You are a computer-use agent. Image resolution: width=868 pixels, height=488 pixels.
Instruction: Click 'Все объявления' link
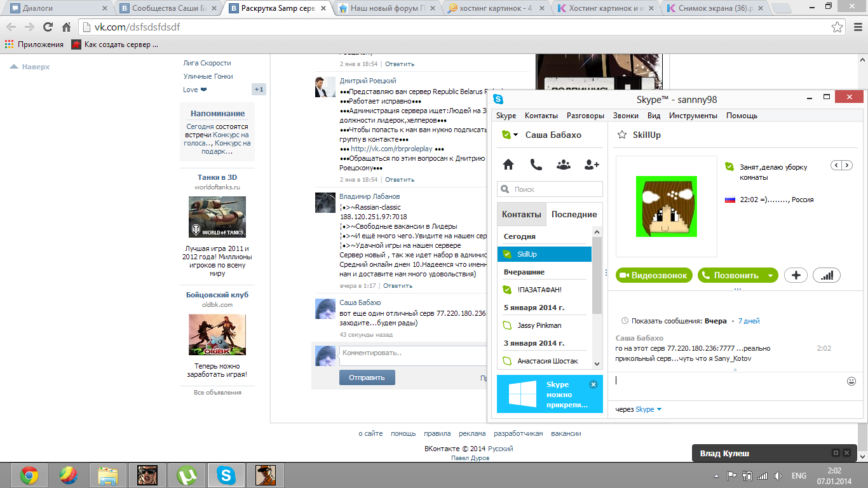click(217, 393)
